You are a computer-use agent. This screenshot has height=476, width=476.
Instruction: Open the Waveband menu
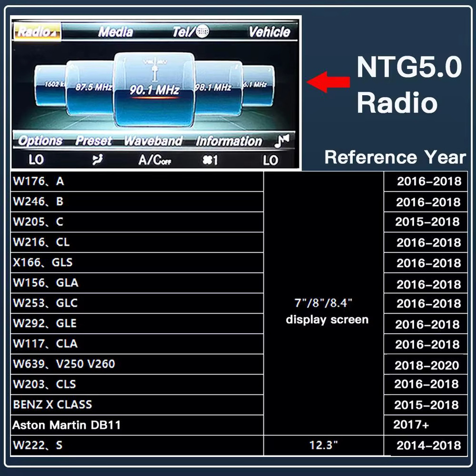pos(153,141)
